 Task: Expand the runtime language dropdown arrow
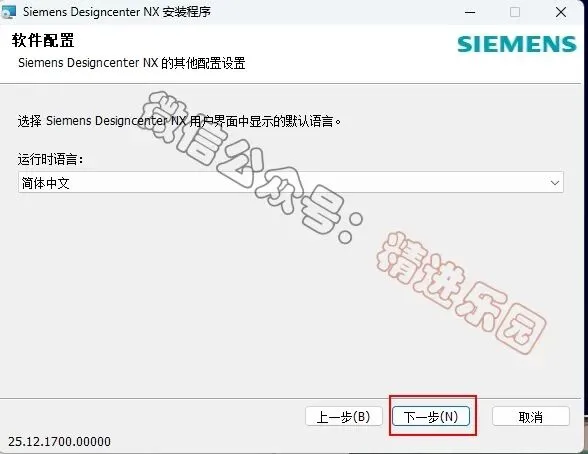[555, 183]
